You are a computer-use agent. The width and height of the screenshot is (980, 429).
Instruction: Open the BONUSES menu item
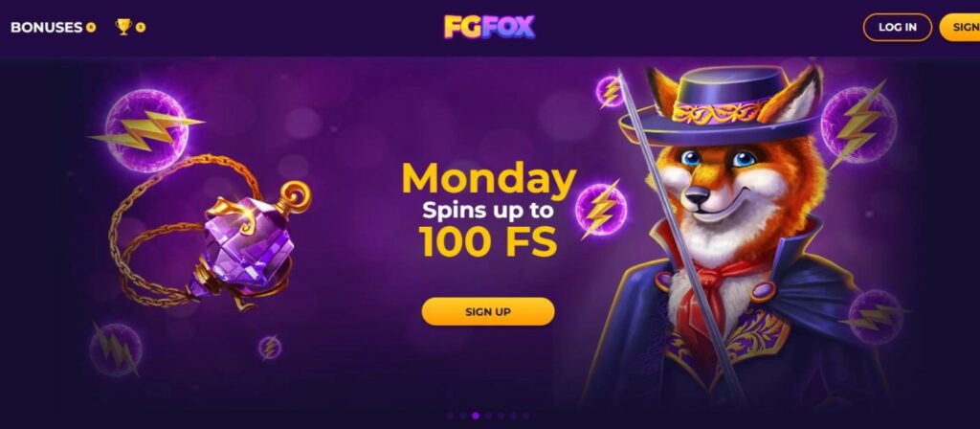click(x=46, y=28)
